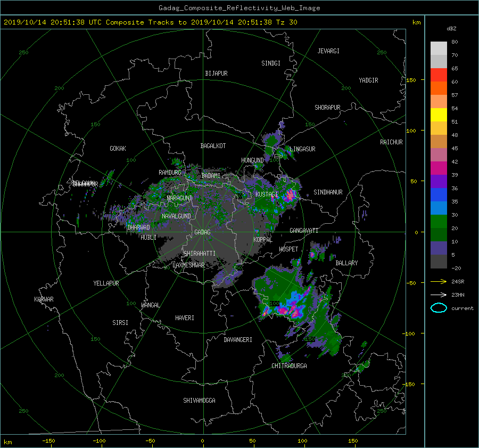This screenshot has height=448, width=479.
Task: Click the LINGASUR city label
Action: click(x=302, y=149)
